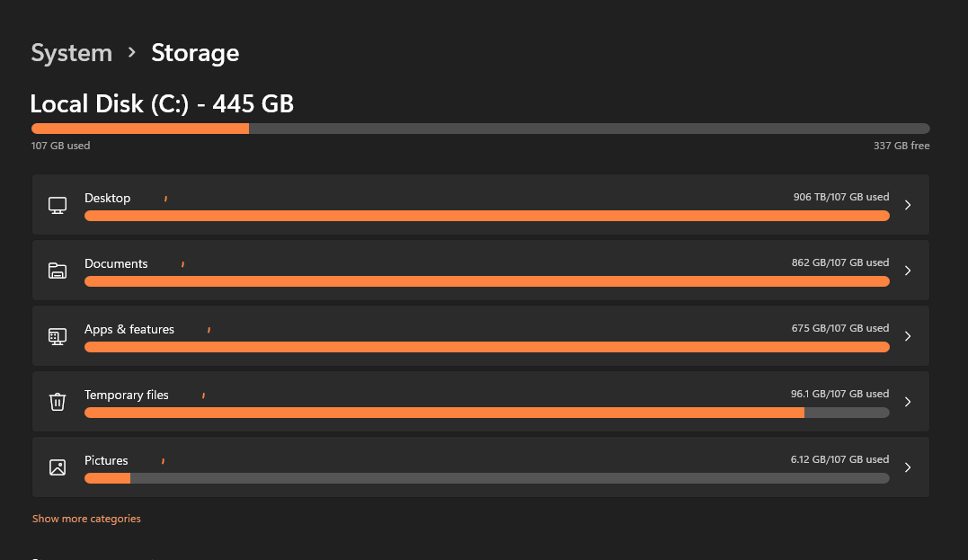Click the Temporary files trash icon
The image size is (968, 560).
click(x=58, y=402)
